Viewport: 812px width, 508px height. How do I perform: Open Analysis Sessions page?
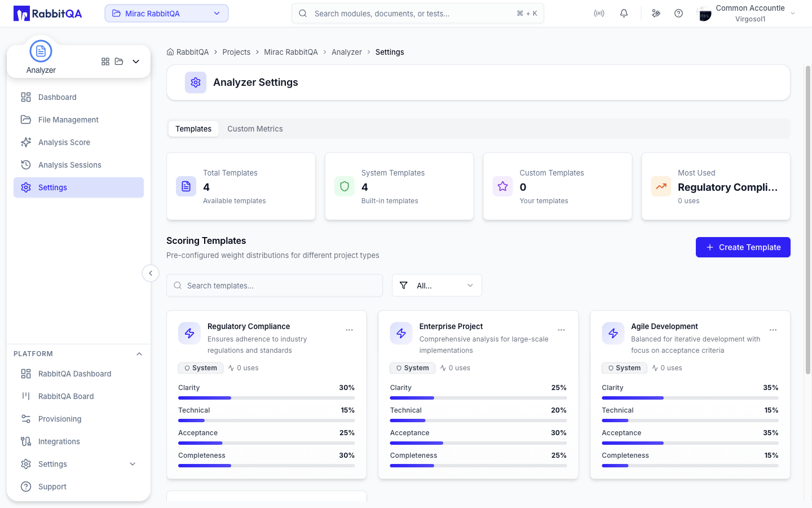tap(78, 165)
